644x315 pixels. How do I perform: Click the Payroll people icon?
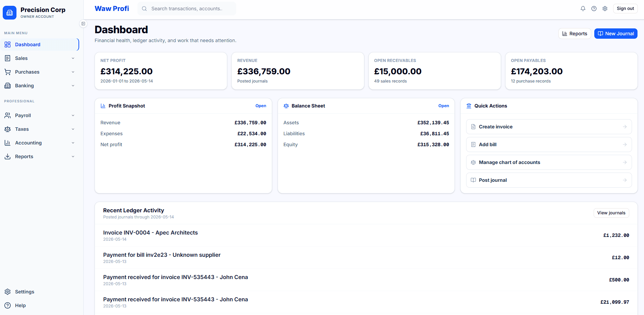pyautogui.click(x=8, y=115)
